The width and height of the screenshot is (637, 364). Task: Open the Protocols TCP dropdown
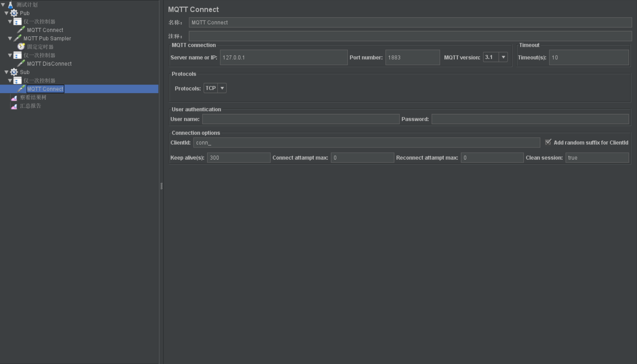pyautogui.click(x=222, y=88)
